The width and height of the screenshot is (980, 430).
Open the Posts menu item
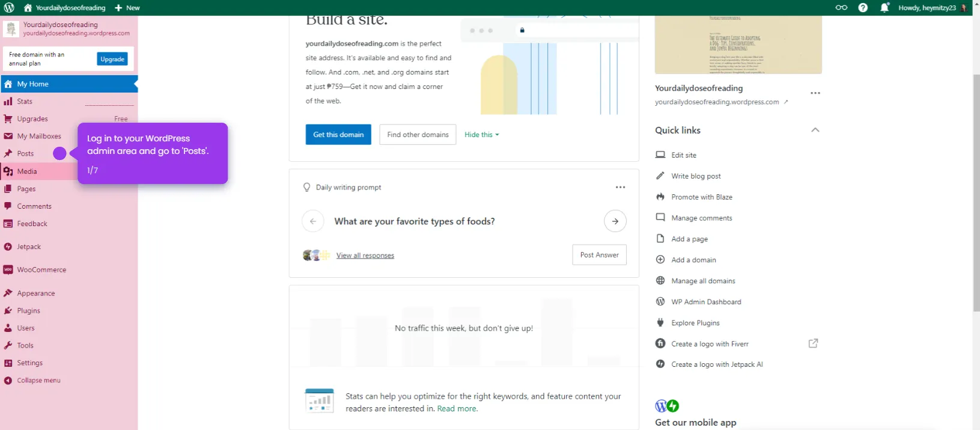[x=25, y=154]
